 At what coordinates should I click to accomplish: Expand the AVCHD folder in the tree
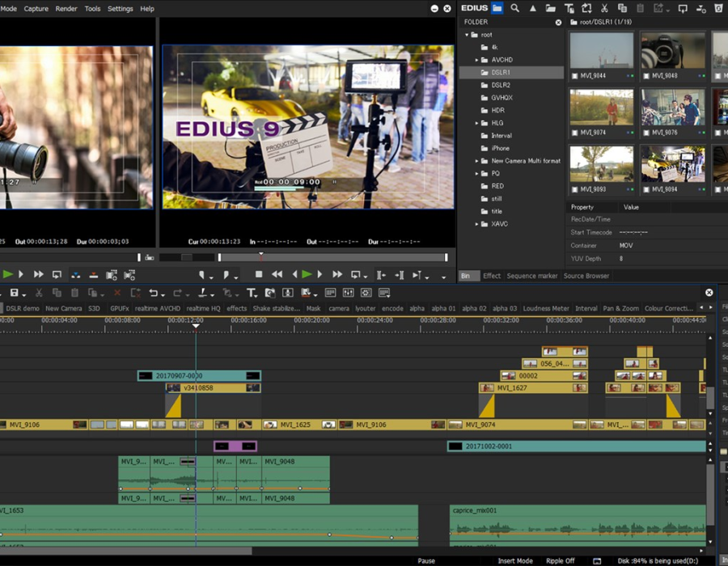476,60
